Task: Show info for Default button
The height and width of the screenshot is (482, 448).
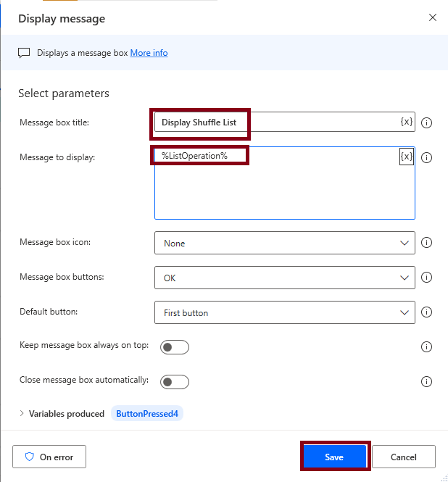Action: coord(427,312)
